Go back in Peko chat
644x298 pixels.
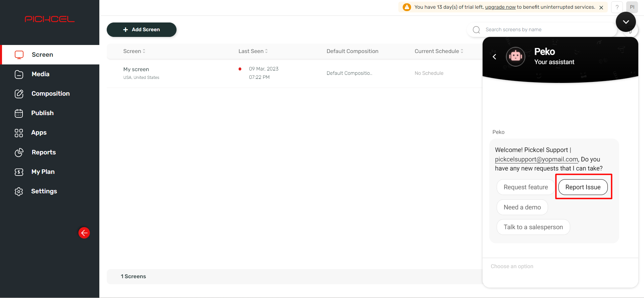(494, 57)
